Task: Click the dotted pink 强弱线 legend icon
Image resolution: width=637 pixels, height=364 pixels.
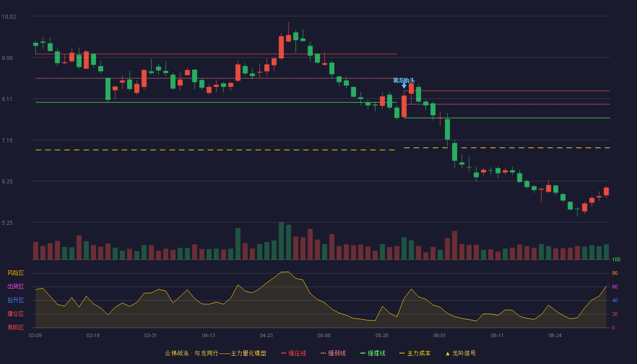Action: pyautogui.click(x=324, y=353)
